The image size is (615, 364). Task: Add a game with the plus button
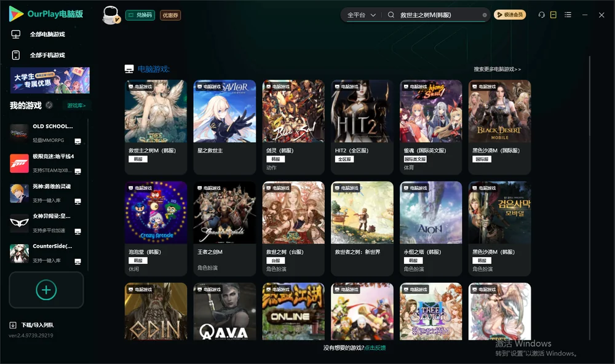click(46, 290)
